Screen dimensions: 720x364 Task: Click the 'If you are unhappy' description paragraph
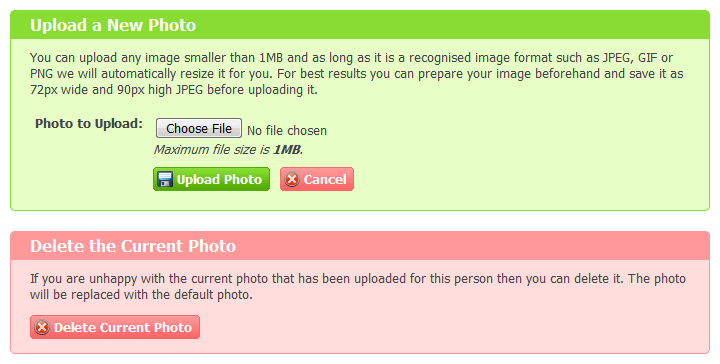(358, 287)
